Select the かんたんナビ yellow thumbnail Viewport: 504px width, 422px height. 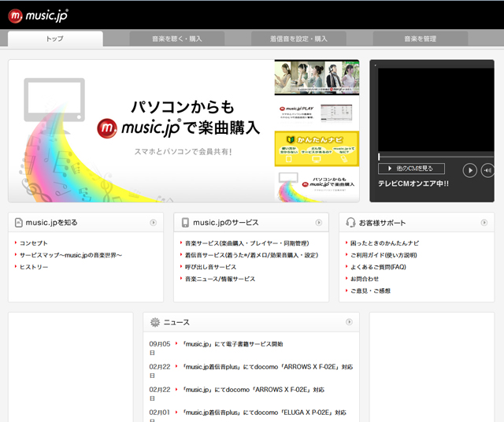click(317, 149)
